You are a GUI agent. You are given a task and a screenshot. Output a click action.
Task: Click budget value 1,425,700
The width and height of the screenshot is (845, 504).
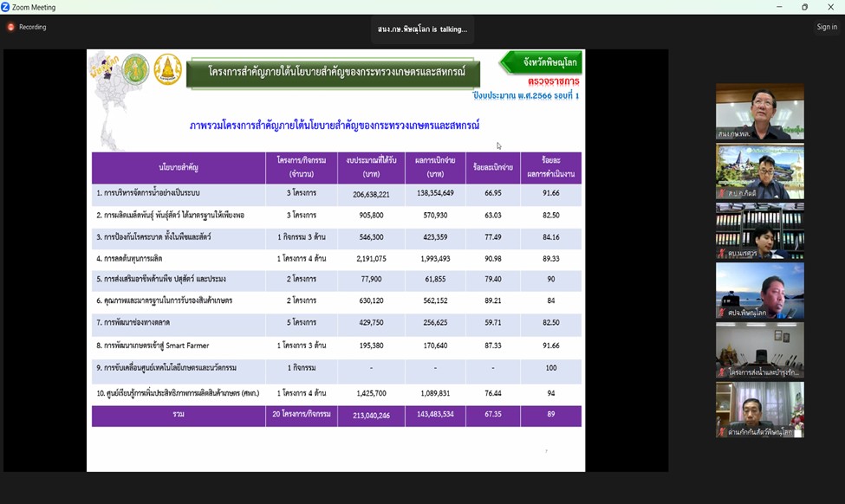click(371, 394)
